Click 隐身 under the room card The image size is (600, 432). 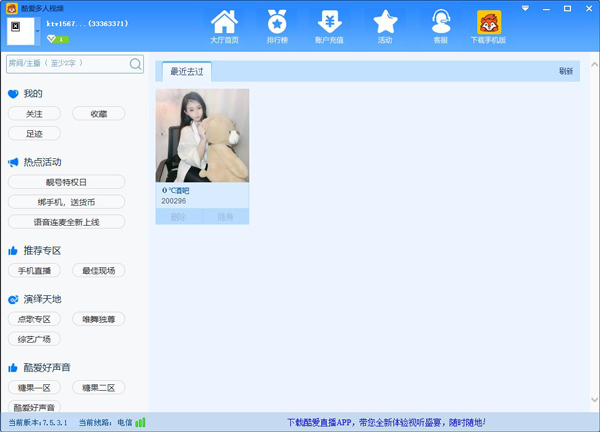click(226, 217)
